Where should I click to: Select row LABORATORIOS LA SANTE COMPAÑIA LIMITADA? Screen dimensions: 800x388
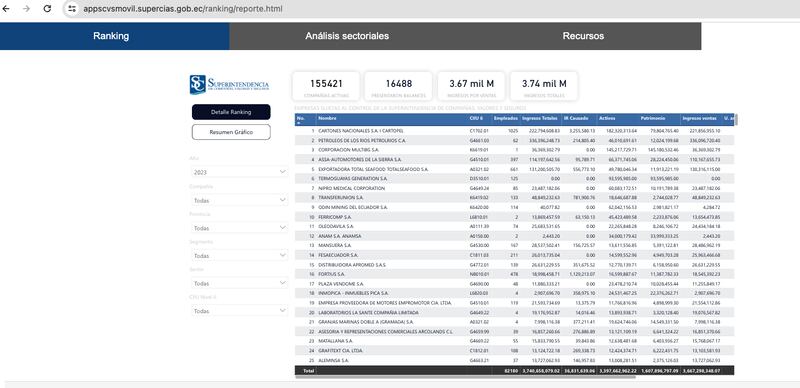(x=514, y=312)
